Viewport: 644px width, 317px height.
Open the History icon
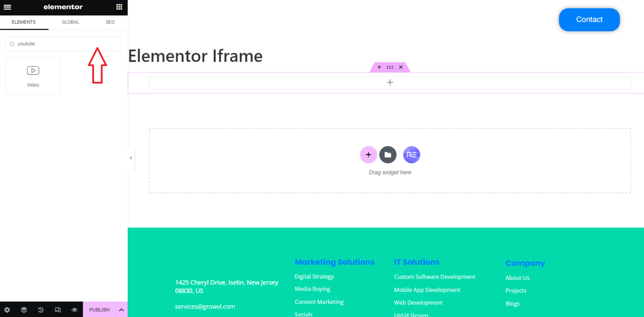pos(41,310)
